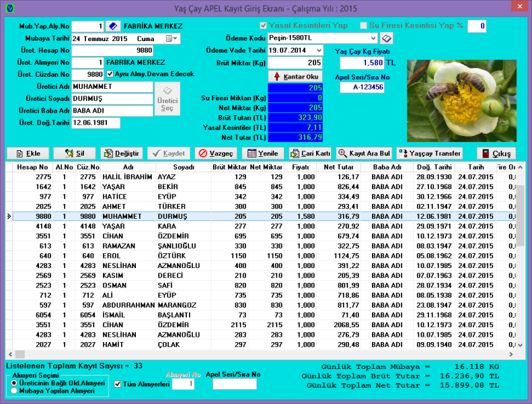Click the Sil delete button
This screenshot has height=404, width=532.
click(74, 154)
